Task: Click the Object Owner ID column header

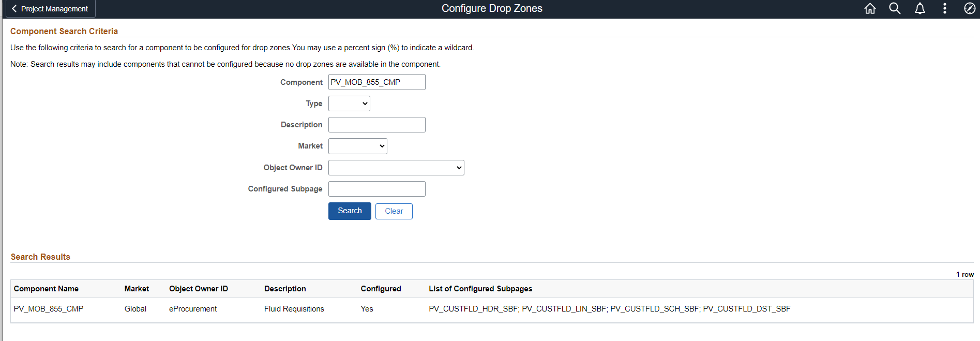Action: pos(199,289)
